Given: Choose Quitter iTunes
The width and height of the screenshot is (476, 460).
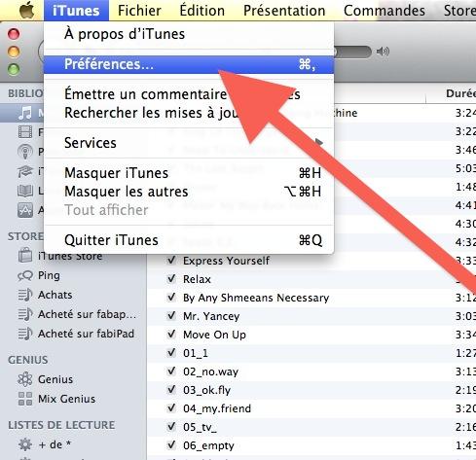Looking at the screenshot, I should pyautogui.click(x=189, y=240).
